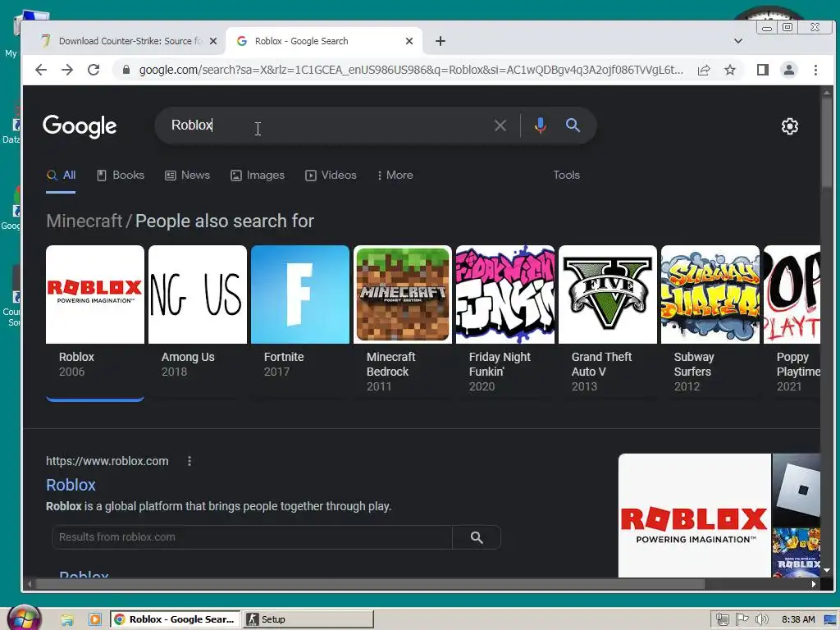The image size is (840, 630).
Task: Submit search with magnifier icon
Action: point(573,126)
